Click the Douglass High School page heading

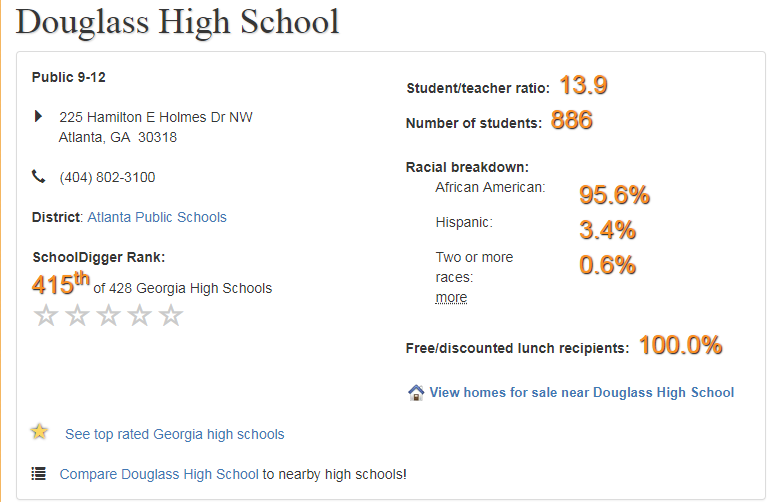click(178, 22)
